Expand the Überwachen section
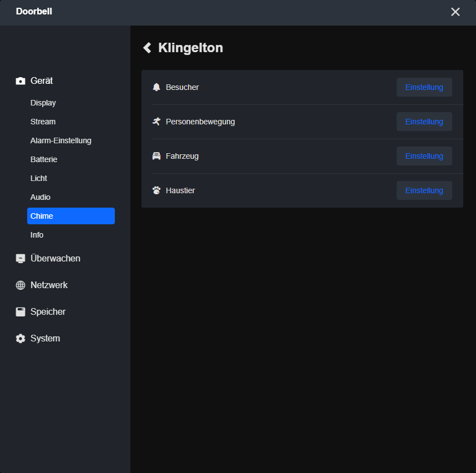 click(55, 259)
